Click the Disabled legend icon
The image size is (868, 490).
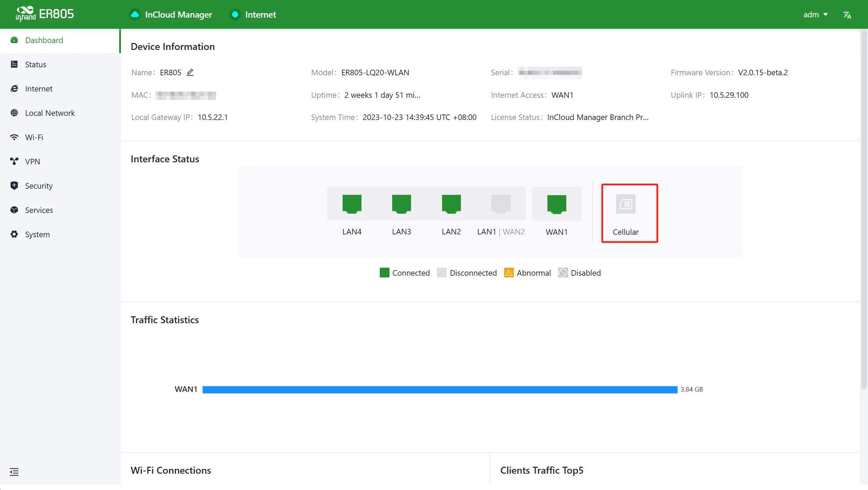click(563, 273)
